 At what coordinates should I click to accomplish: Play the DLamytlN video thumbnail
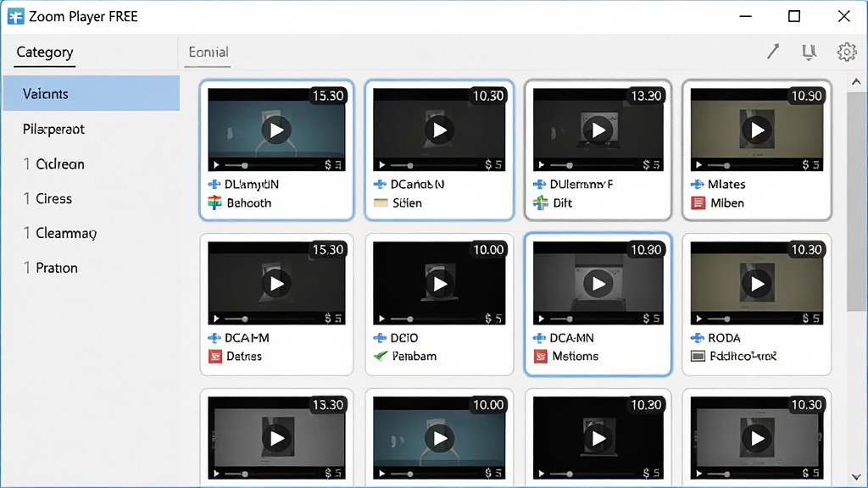coord(276,130)
